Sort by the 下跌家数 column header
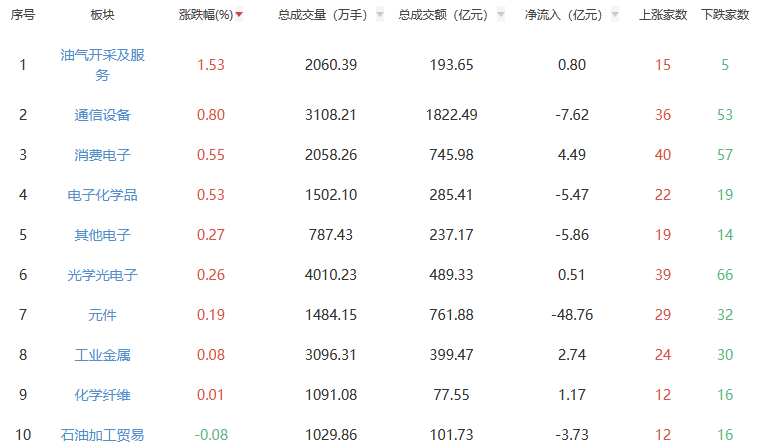This screenshot has height=448, width=757. 724,16
